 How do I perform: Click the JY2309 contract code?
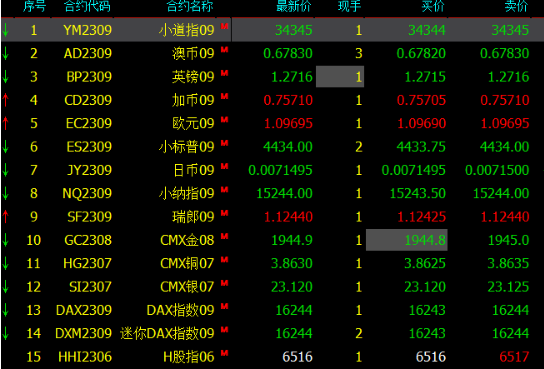[x=90, y=170]
